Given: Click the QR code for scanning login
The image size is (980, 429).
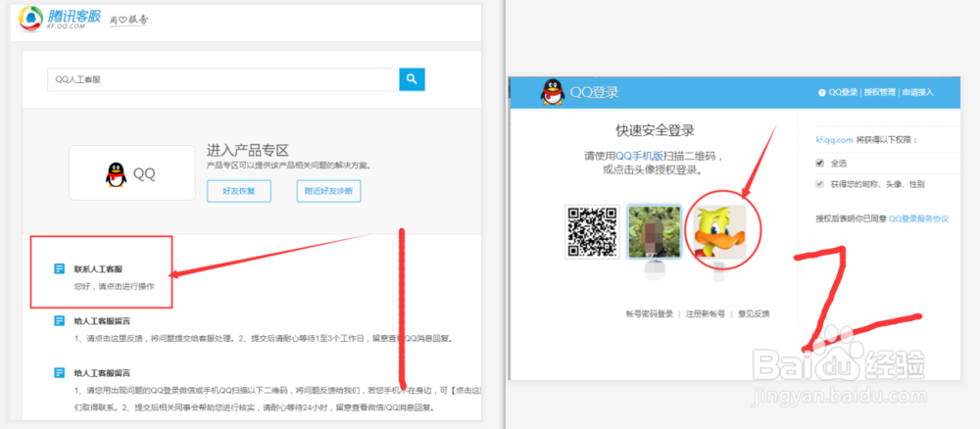Looking at the screenshot, I should coord(593,232).
